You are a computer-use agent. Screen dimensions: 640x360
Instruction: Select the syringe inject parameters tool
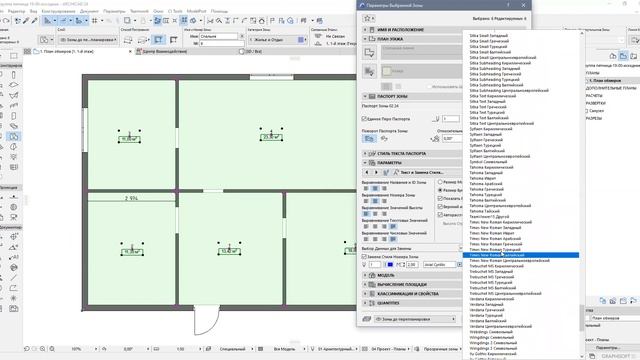tap(34, 20)
